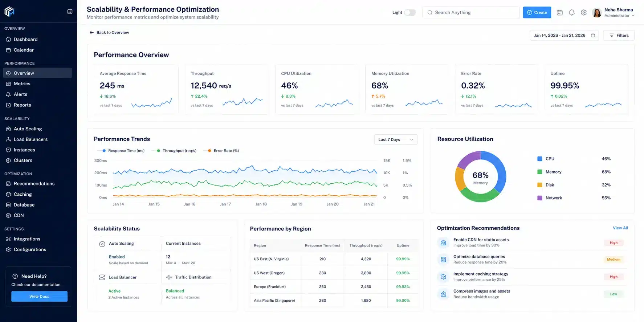This screenshot has width=644, height=322.
Task: Click the Traffic Distribution icon
Action: pos(169,277)
